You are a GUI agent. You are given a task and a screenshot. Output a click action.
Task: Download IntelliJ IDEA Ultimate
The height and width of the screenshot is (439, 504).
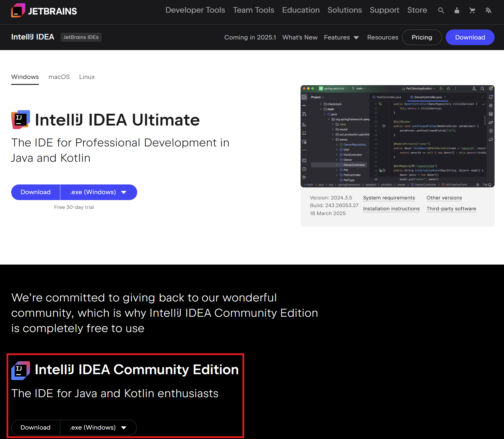(x=36, y=192)
